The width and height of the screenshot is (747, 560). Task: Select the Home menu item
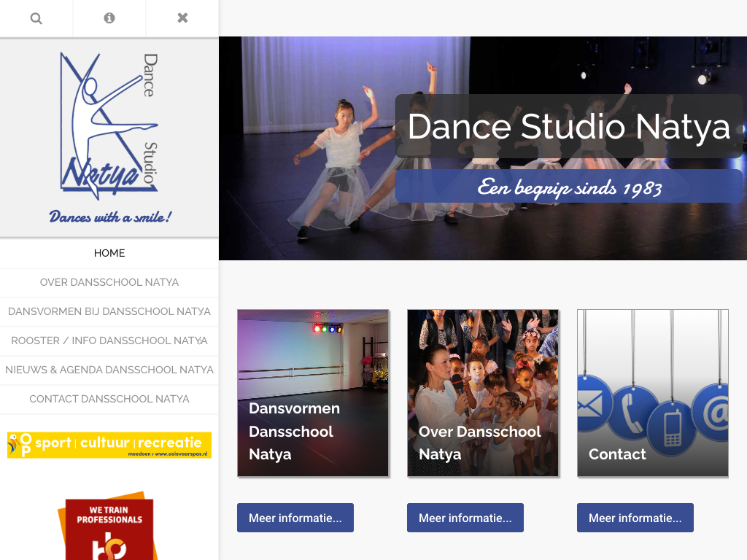click(x=109, y=253)
